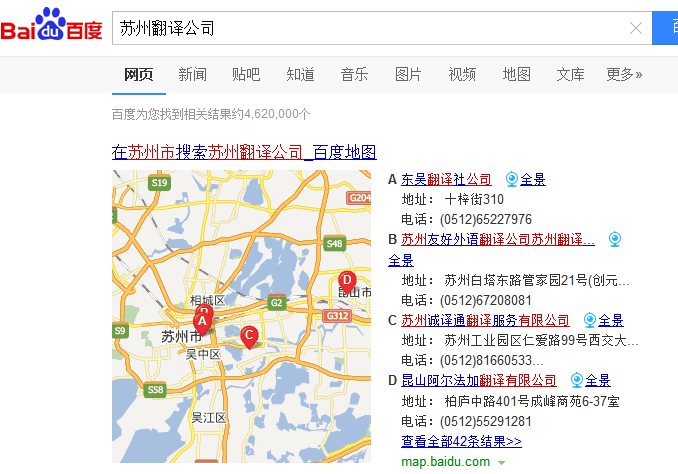Open the 全景 link for 苏州诚译通翻译服务有限公司

click(x=611, y=320)
